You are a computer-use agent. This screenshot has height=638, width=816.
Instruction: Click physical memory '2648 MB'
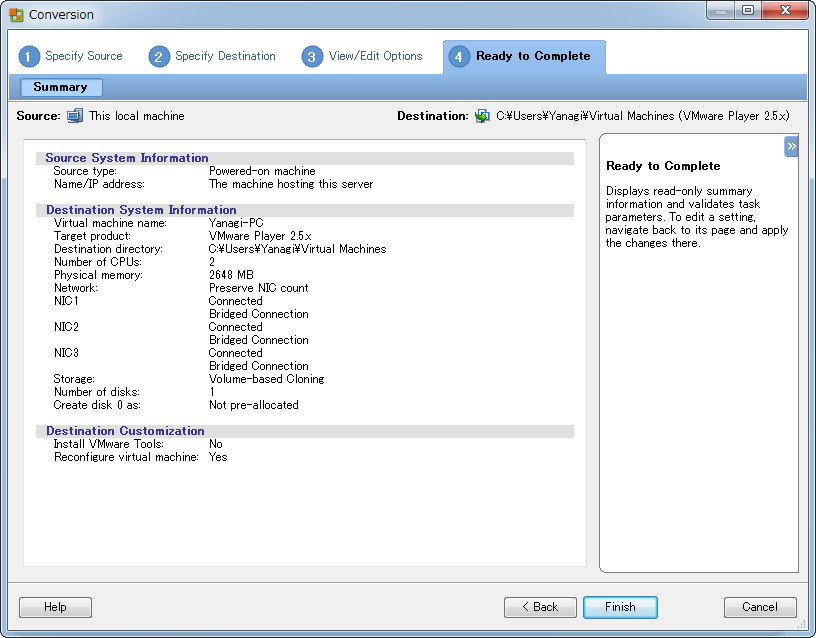pos(231,275)
